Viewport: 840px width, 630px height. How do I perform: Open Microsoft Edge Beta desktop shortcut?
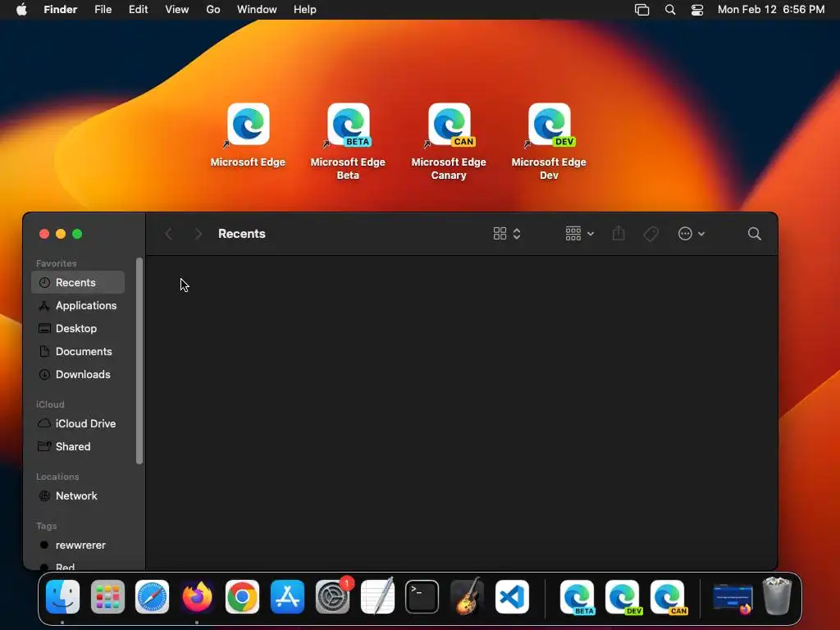tap(348, 125)
